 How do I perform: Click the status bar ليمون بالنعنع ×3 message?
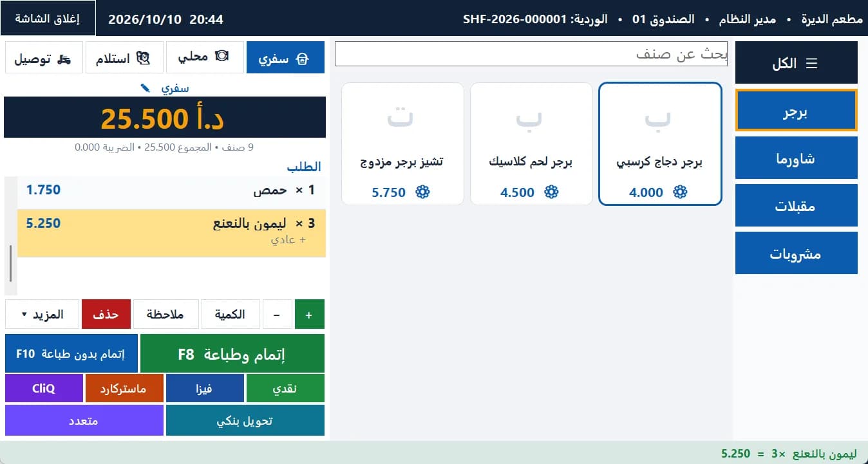tap(789, 453)
